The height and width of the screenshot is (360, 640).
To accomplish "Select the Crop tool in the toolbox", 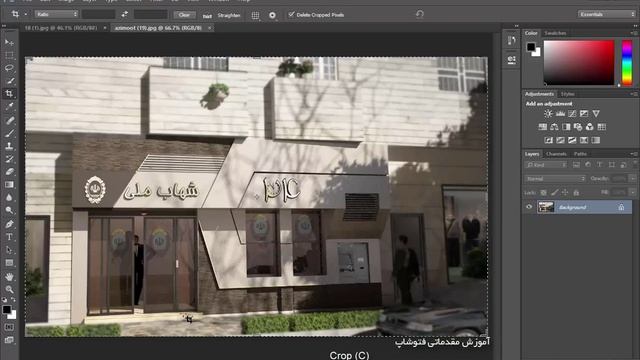I will coord(9,93).
